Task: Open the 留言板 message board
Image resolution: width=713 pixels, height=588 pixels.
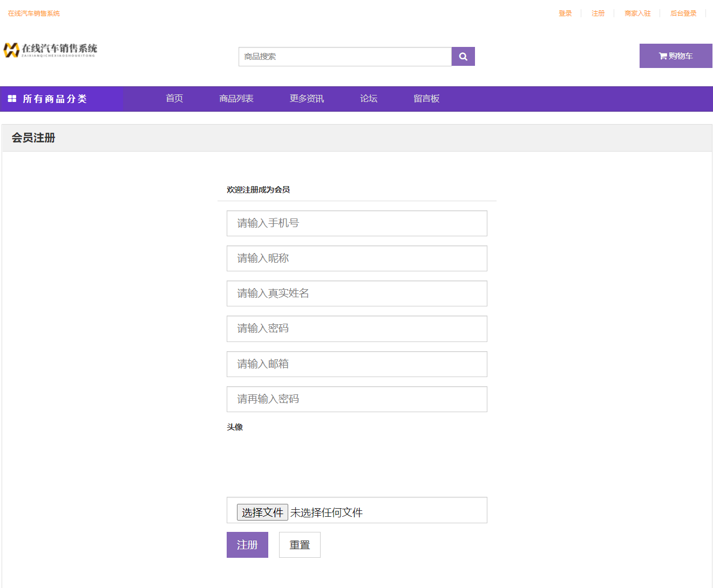Action: [x=426, y=99]
